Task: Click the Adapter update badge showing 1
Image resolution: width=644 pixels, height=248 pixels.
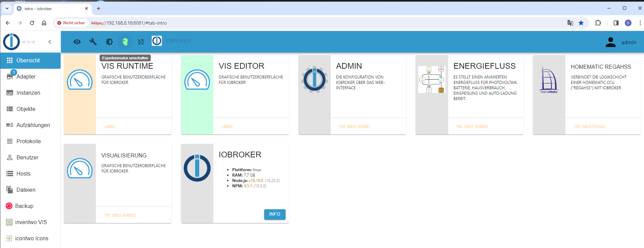Action: click(14, 72)
